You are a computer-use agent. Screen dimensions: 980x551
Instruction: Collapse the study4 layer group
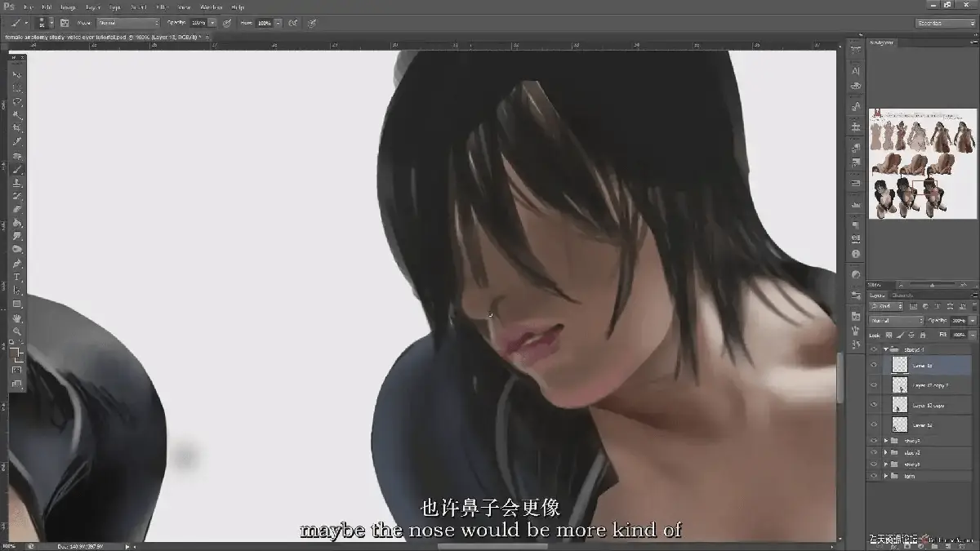[885, 349]
